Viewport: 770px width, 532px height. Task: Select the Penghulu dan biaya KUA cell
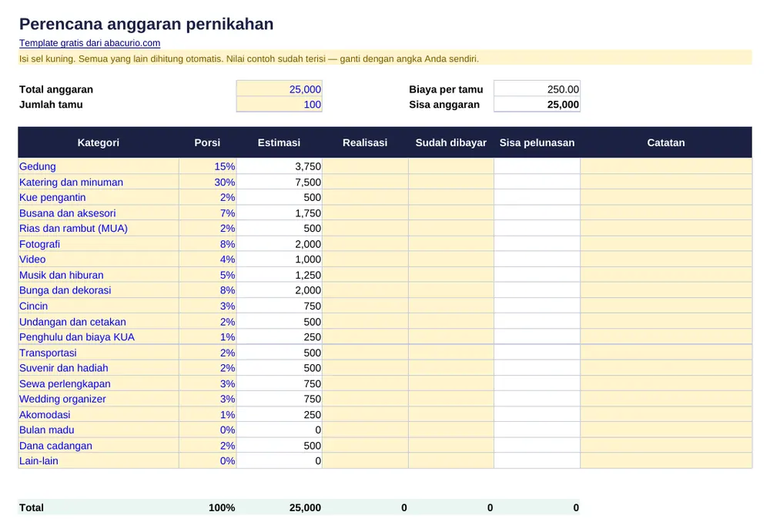coord(99,337)
